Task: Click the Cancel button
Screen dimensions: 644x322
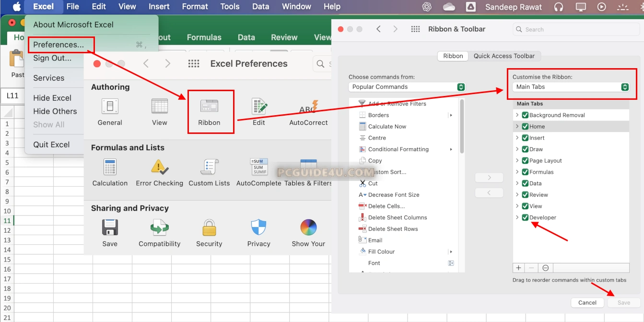Action: 587,302
